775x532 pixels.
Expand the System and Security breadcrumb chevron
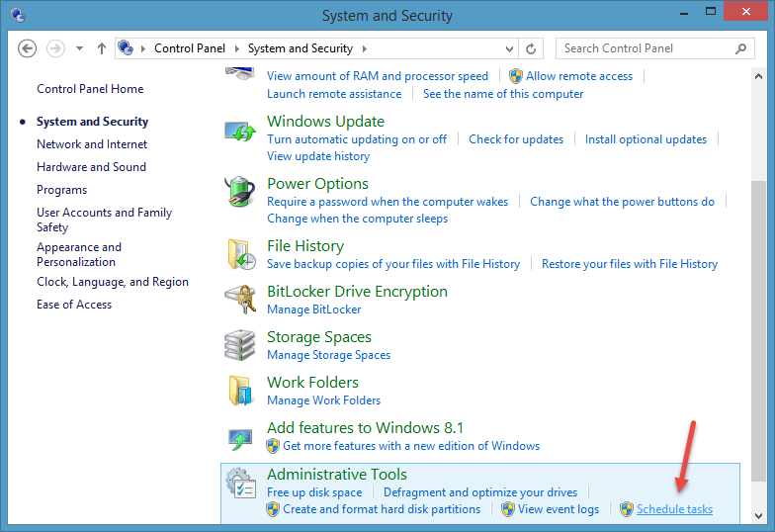(x=364, y=48)
